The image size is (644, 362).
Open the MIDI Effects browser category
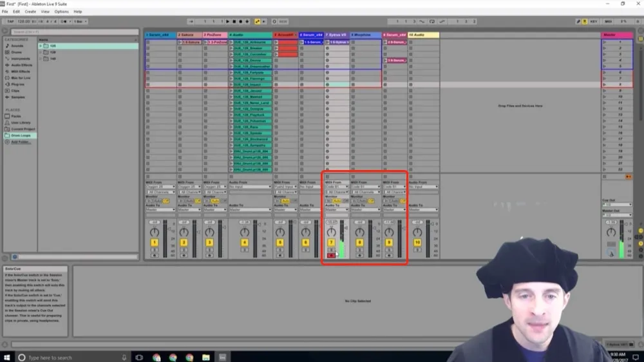click(21, 71)
